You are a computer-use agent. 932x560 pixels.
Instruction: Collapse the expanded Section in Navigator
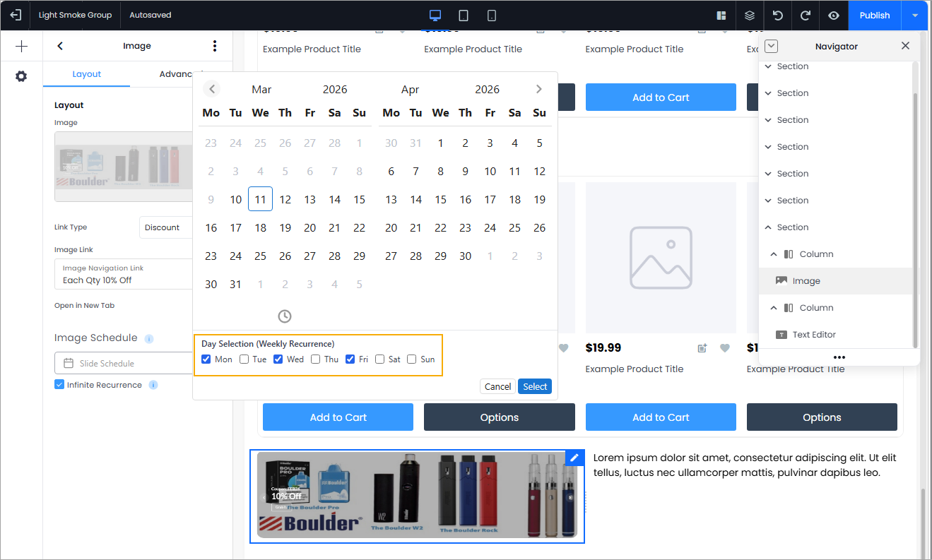(x=768, y=227)
